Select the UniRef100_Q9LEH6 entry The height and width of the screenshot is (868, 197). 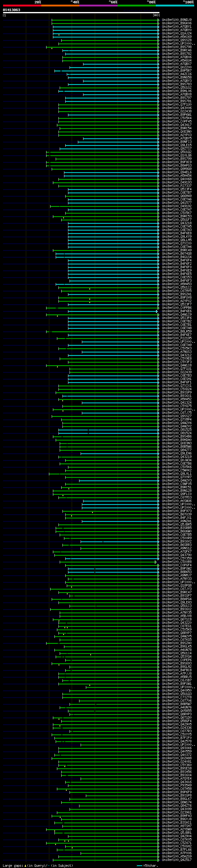point(176,453)
